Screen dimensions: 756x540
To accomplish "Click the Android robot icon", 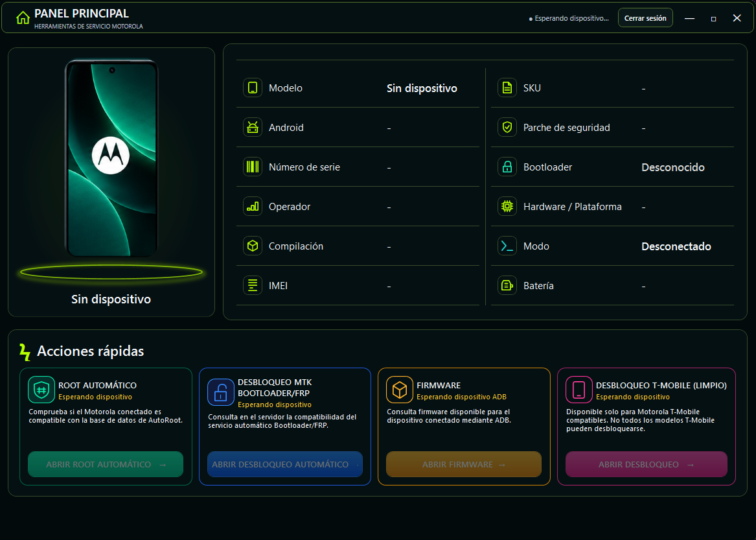I will coord(253,128).
